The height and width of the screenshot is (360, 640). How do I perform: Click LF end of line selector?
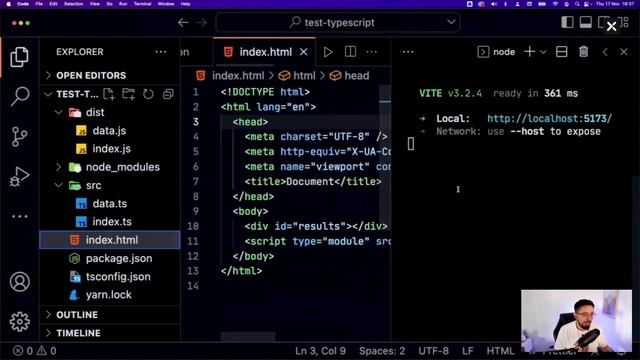pos(468,351)
